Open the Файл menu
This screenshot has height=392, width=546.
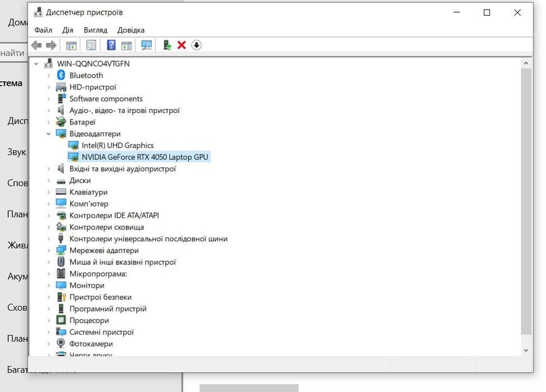coord(43,30)
